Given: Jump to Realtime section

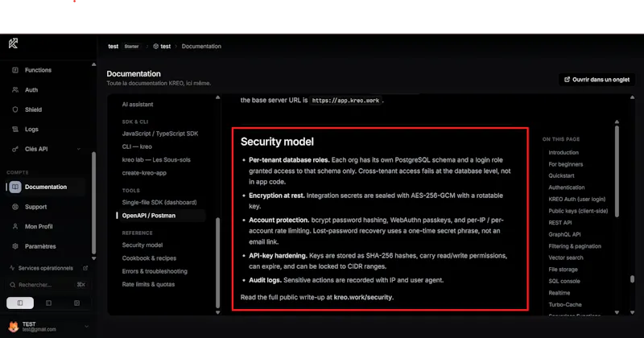Looking at the screenshot, I should click(x=559, y=293).
